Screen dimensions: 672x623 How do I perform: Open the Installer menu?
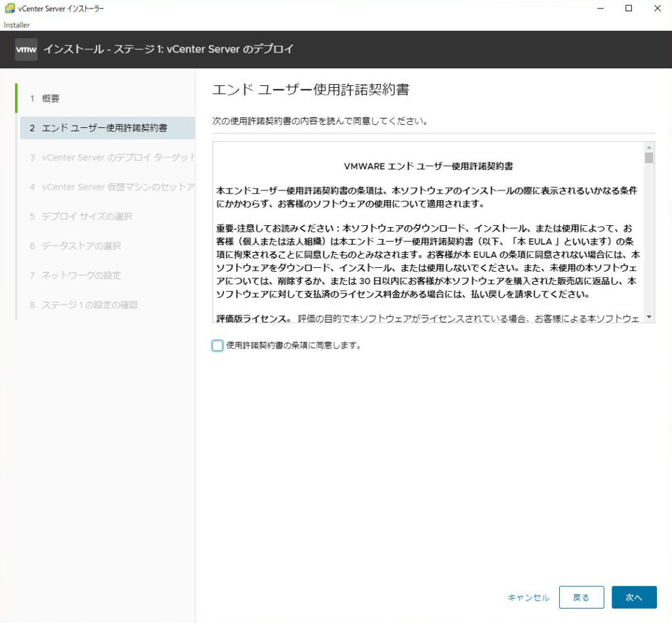(x=16, y=25)
